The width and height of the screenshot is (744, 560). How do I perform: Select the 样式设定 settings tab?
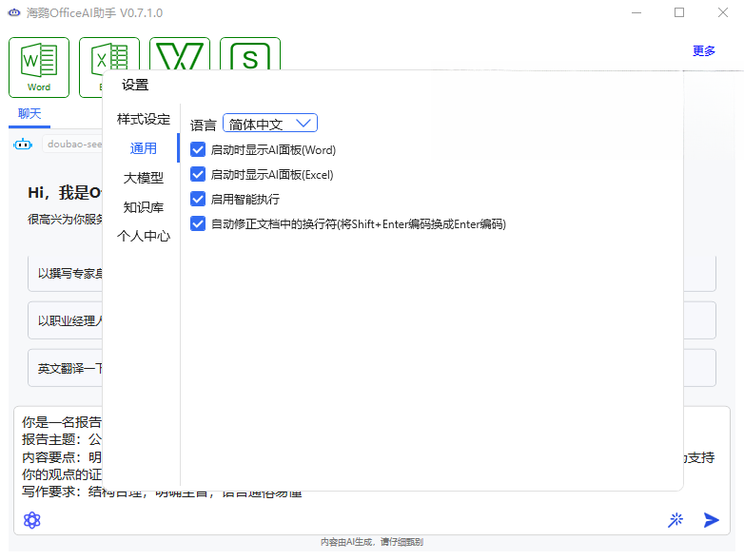pyautogui.click(x=144, y=119)
